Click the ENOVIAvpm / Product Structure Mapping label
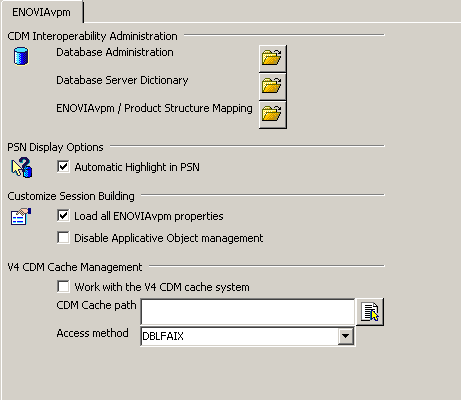This screenshot has width=461, height=400. [154, 108]
